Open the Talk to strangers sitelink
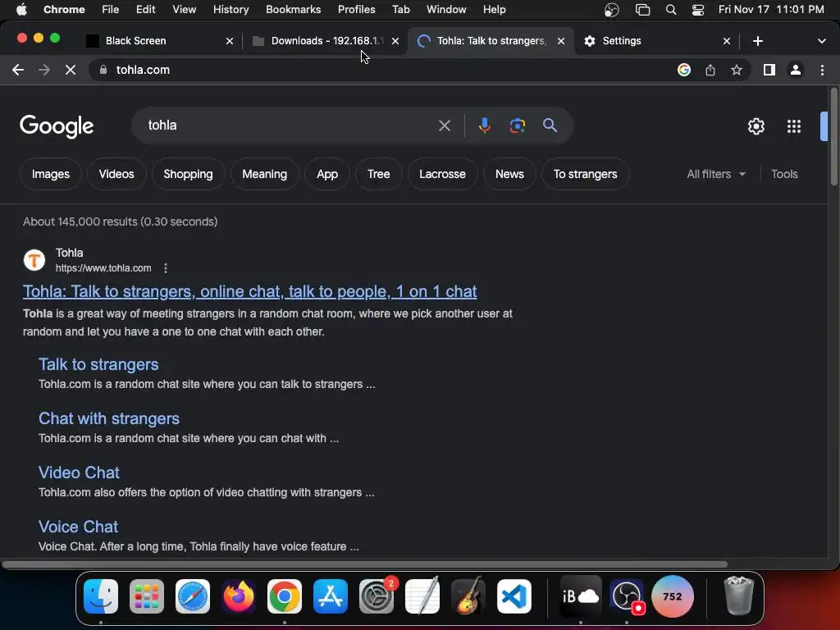 98,364
